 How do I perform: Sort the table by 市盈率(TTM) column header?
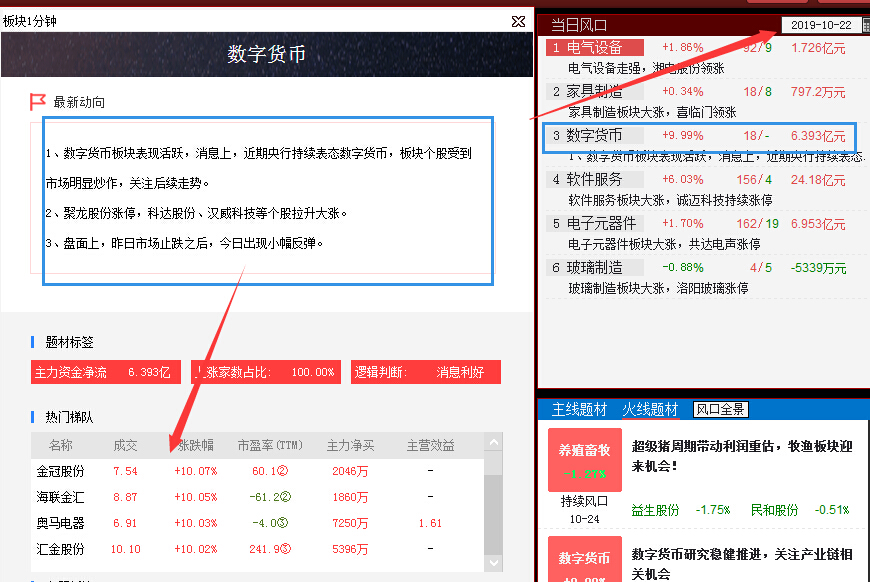tap(270, 446)
